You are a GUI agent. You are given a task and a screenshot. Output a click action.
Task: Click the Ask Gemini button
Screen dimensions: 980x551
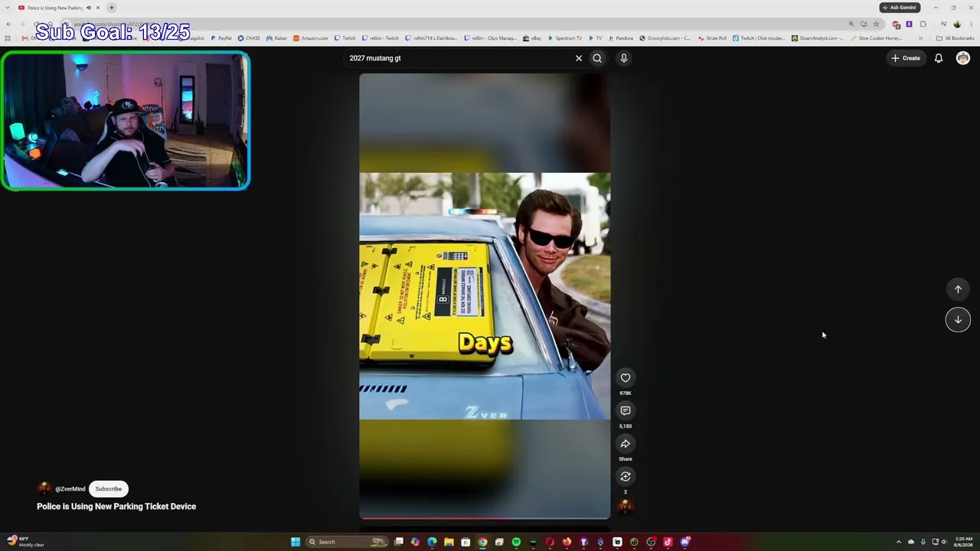900,8
